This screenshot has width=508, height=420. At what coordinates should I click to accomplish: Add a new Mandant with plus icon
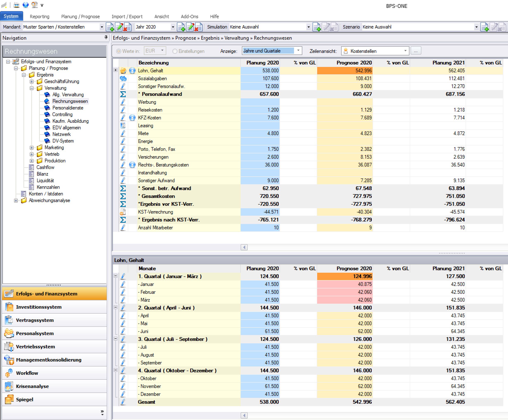[110, 27]
